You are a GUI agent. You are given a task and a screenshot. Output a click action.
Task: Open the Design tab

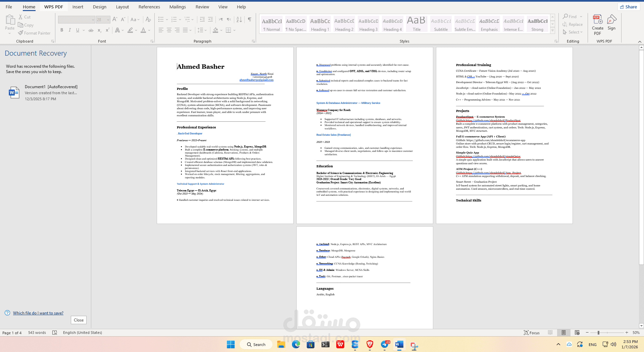[100, 7]
